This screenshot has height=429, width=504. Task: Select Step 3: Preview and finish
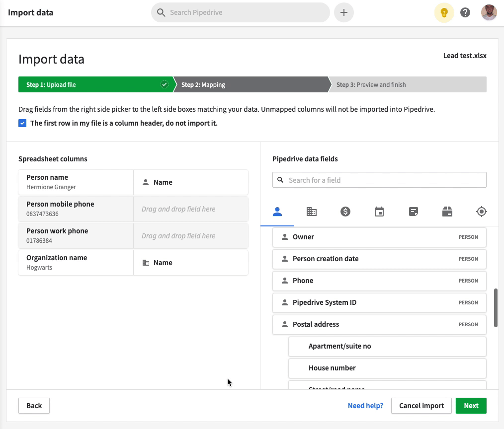[x=408, y=84]
